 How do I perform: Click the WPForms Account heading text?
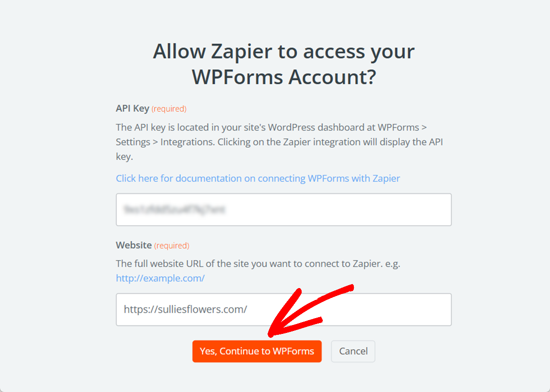pyautogui.click(x=284, y=77)
